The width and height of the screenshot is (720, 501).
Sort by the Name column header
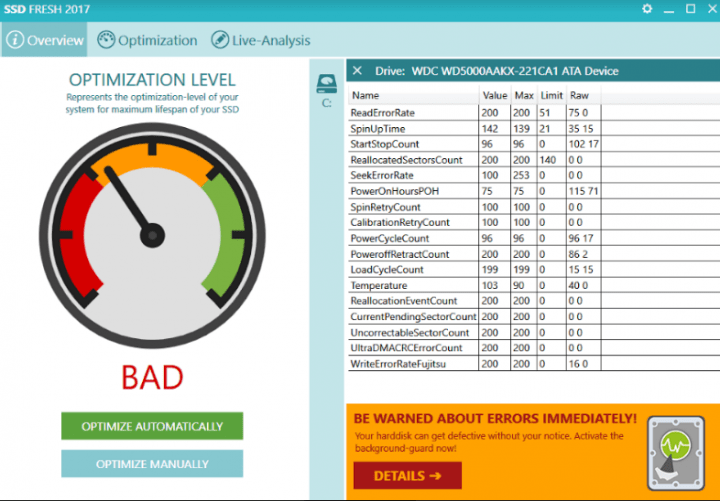pos(414,96)
